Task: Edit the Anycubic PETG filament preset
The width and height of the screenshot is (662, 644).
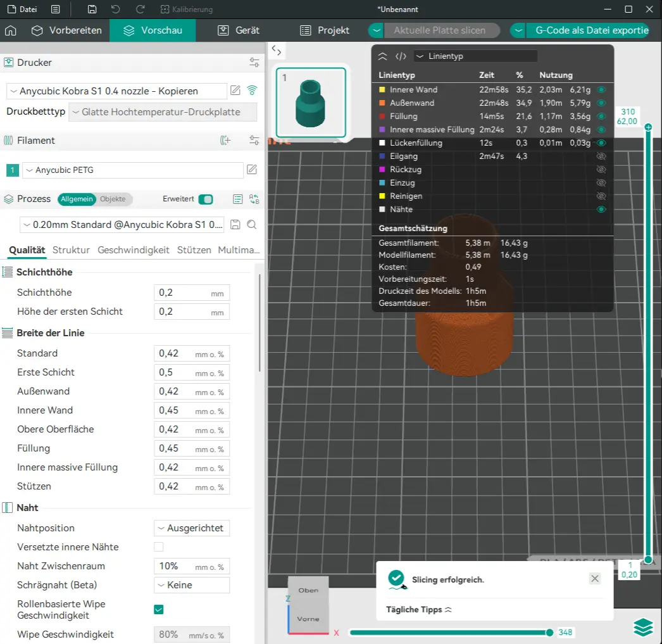Action: [x=252, y=170]
